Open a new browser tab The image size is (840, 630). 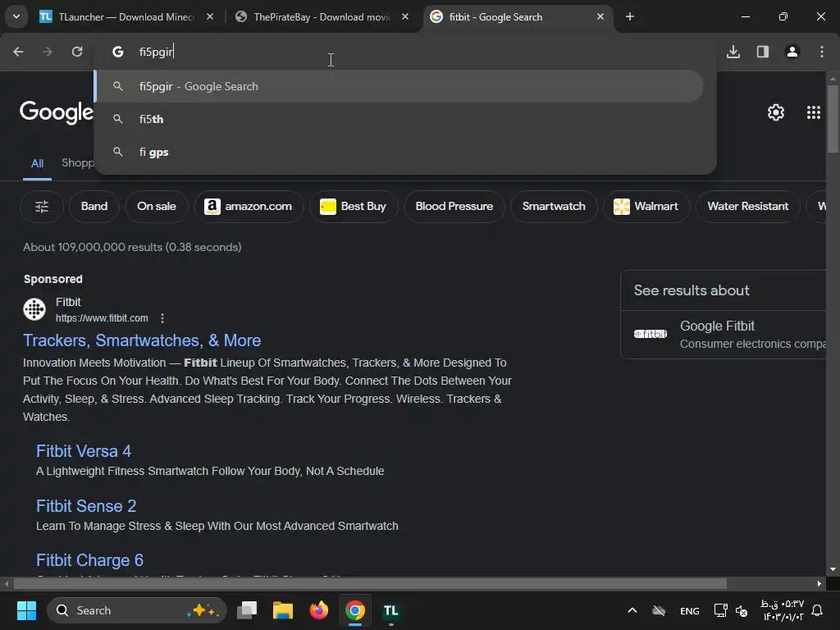pos(630,16)
